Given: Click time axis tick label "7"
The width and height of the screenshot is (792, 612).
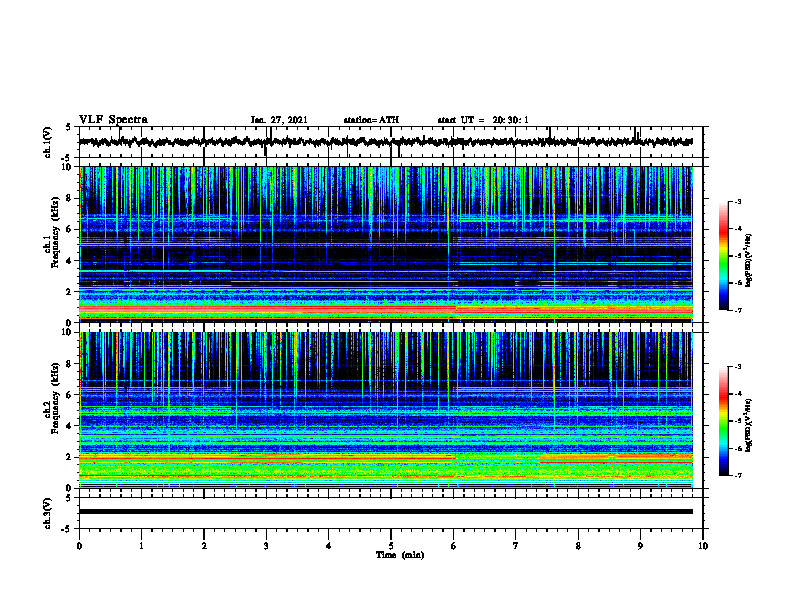Looking at the screenshot, I should (x=516, y=546).
